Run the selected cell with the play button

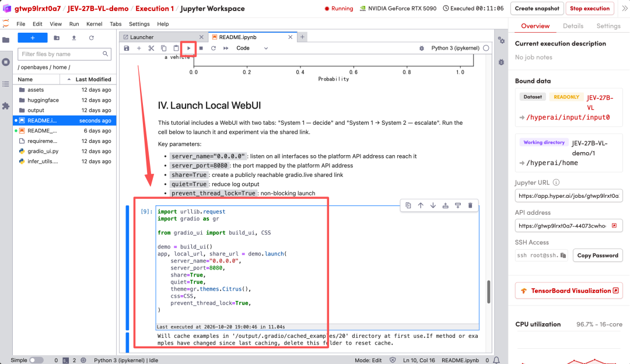point(188,48)
